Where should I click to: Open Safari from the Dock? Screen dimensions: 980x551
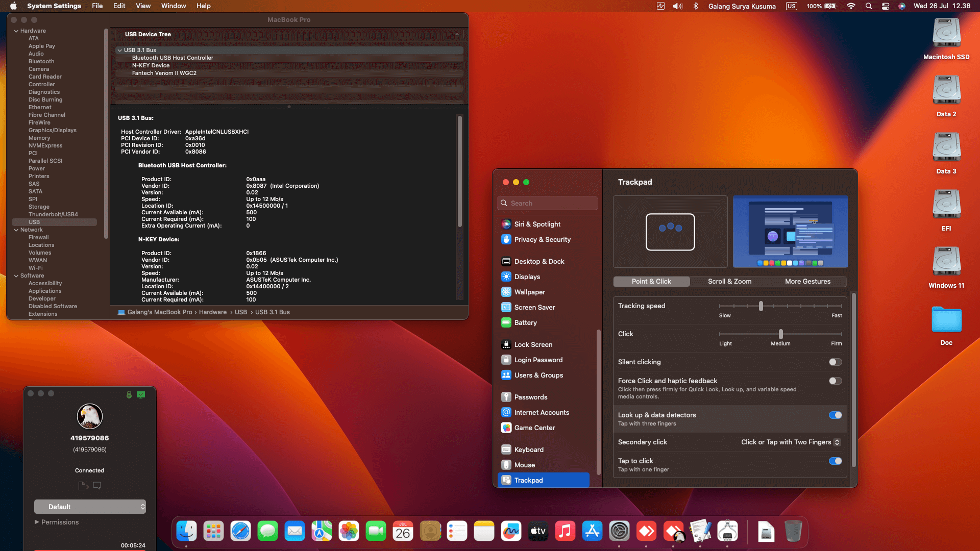click(x=240, y=531)
